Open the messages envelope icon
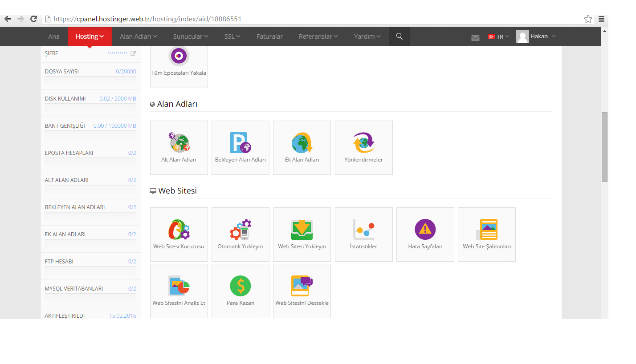This screenshot has width=636, height=364. 475,37
